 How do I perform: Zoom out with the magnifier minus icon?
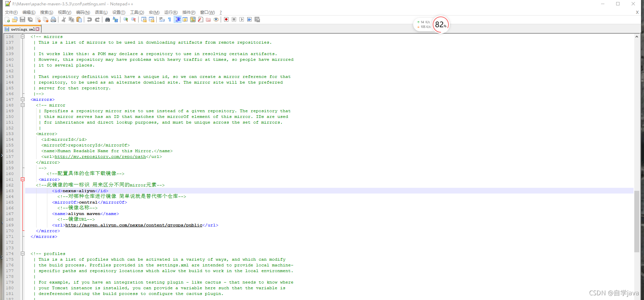pos(133,19)
